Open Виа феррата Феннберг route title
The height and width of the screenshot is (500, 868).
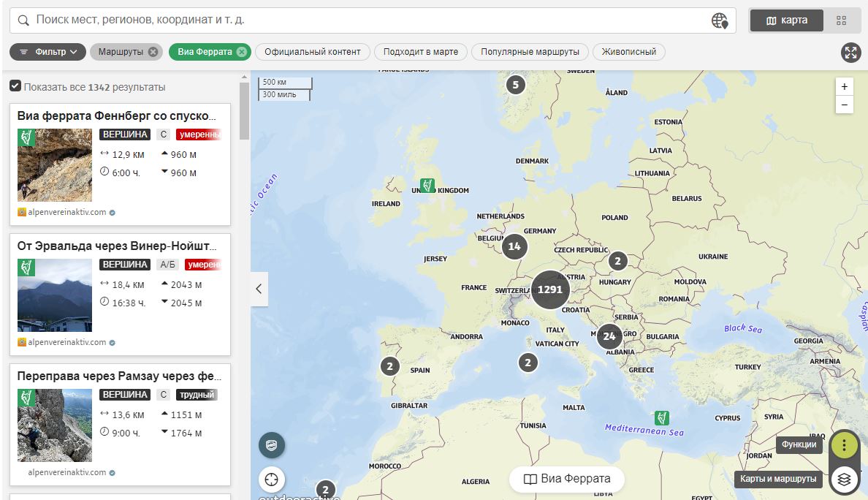[x=117, y=115]
